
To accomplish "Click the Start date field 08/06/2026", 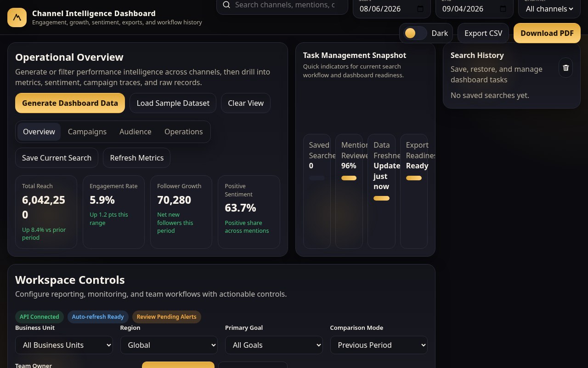I will tap(391, 9).
